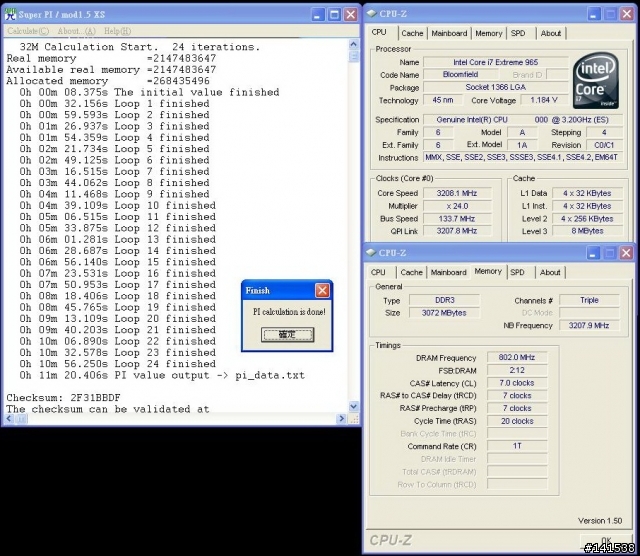Click the Super PI title bar icon
This screenshot has width=640, height=556.
click(x=10, y=14)
